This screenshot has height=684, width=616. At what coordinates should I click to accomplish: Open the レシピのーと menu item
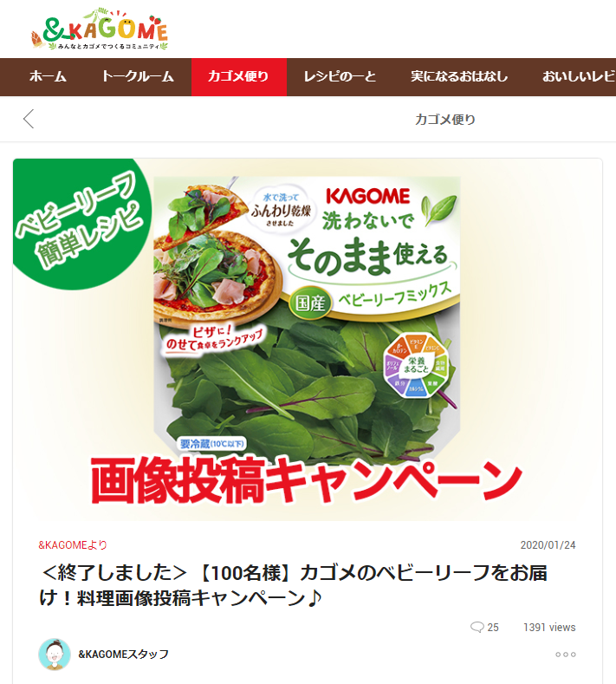[340, 77]
